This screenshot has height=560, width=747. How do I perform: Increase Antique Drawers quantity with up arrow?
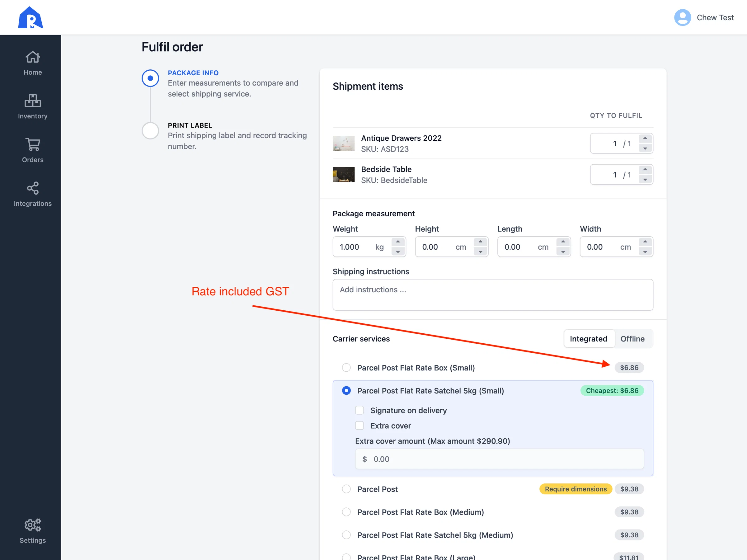tap(645, 138)
